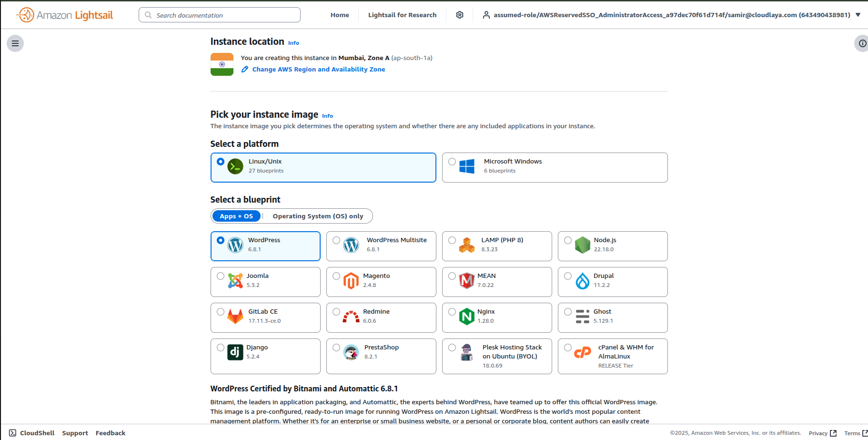The image size is (868, 440).
Task: Open the Lightsail for Research page
Action: pos(402,15)
